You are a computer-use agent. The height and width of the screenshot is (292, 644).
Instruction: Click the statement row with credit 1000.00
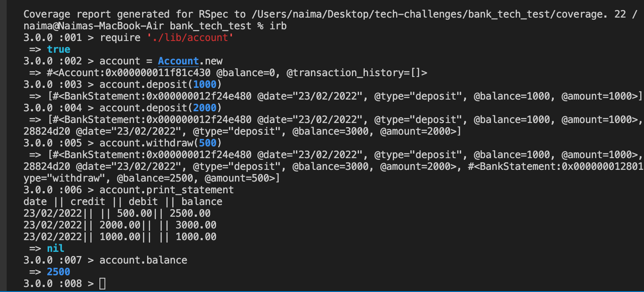click(x=120, y=237)
